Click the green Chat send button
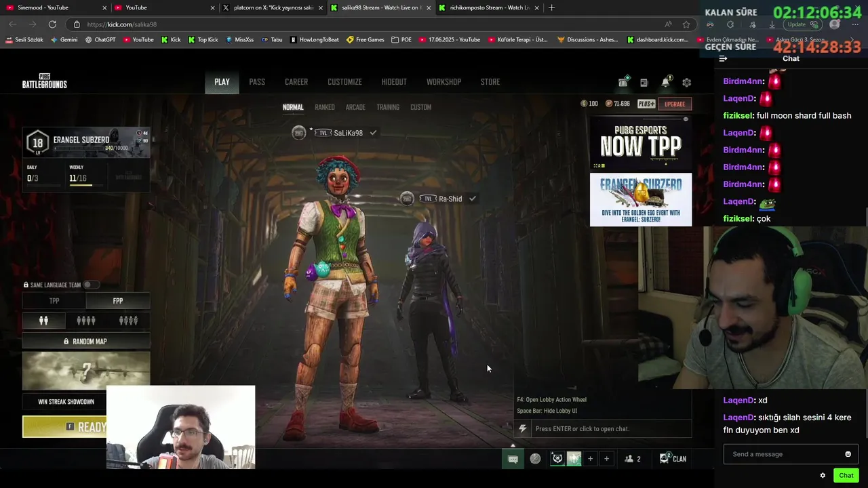 pos(846,475)
